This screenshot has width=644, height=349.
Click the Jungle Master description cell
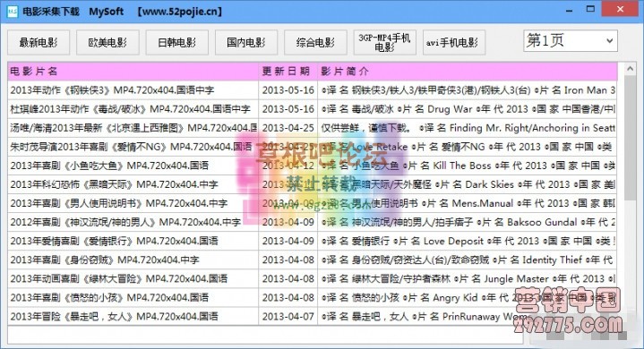468,279
